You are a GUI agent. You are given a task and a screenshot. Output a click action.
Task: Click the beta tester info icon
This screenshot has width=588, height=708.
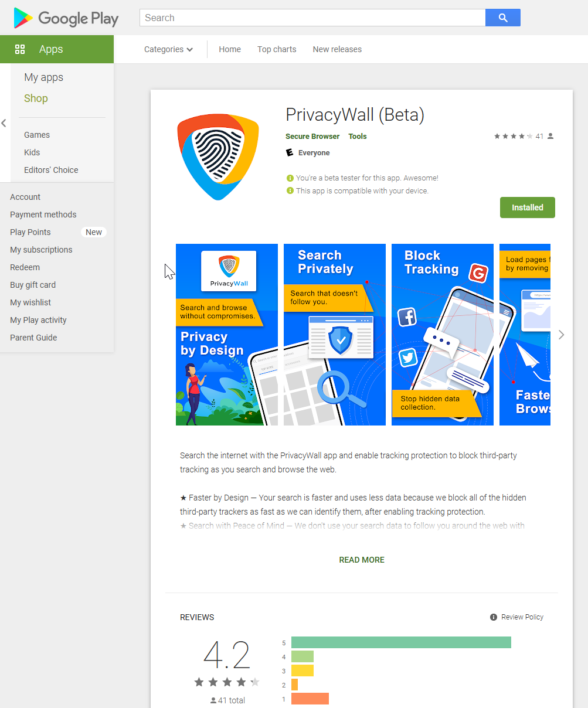pyautogui.click(x=290, y=178)
